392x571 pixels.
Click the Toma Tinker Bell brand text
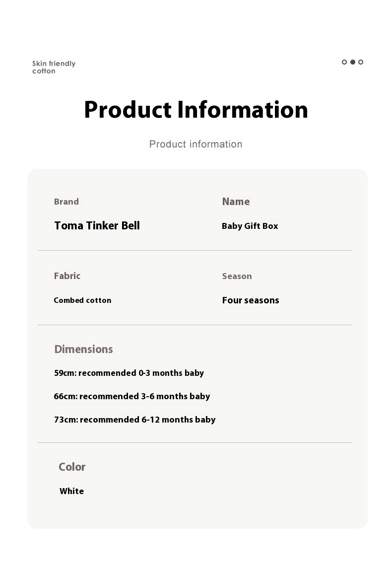click(97, 226)
